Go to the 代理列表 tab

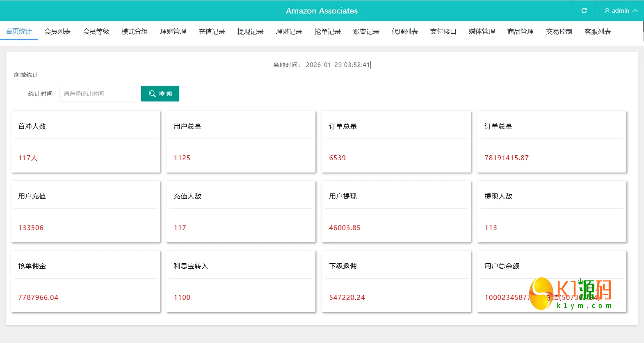[x=404, y=31]
